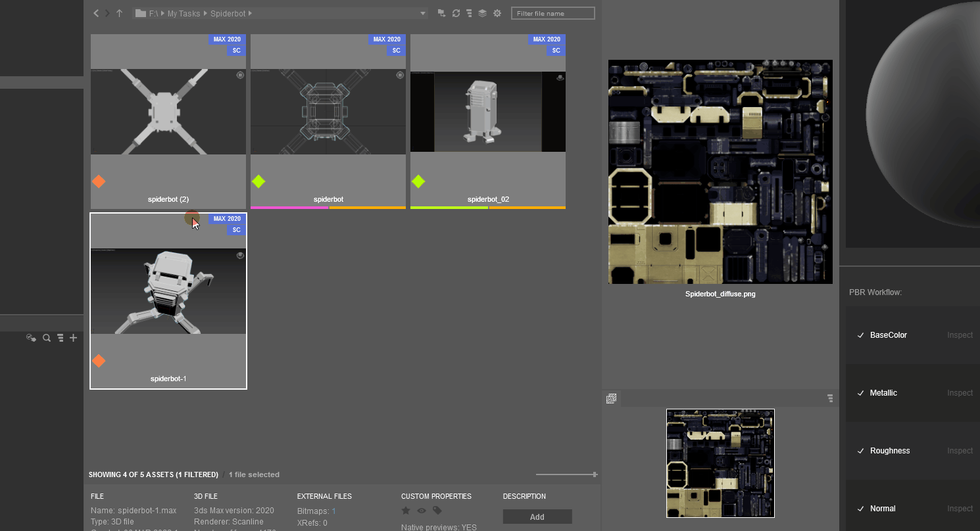Click the preview type icon on the wireframe spiderbot thumbnail
The height and width of the screenshot is (531, 980).
click(400, 76)
